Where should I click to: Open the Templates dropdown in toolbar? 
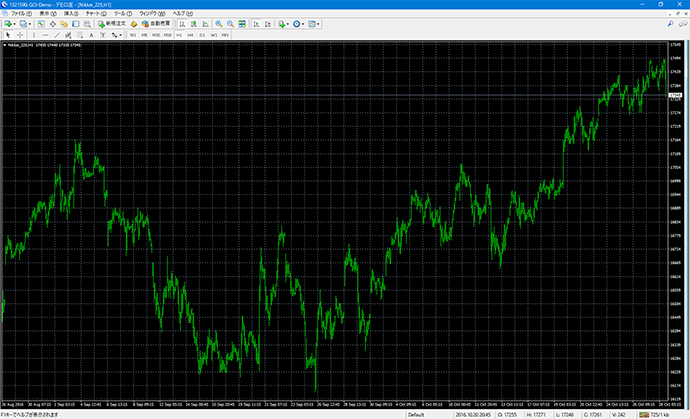(316, 22)
